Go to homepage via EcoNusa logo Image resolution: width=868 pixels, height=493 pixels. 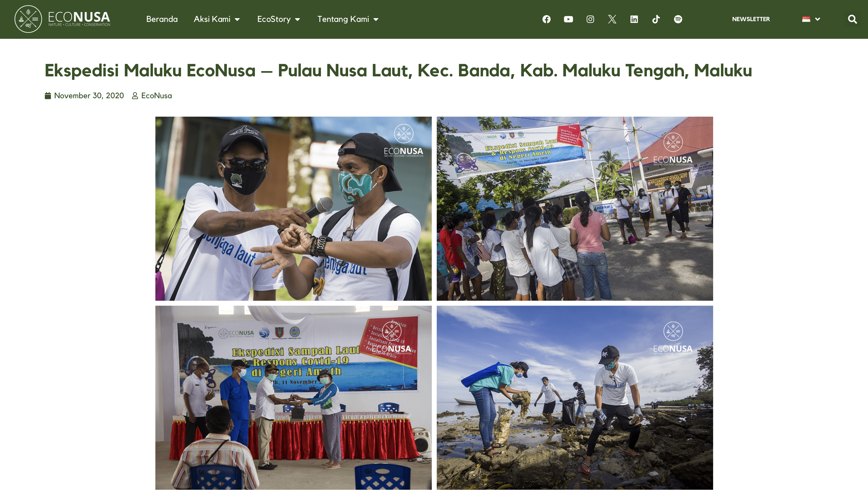pyautogui.click(x=62, y=19)
